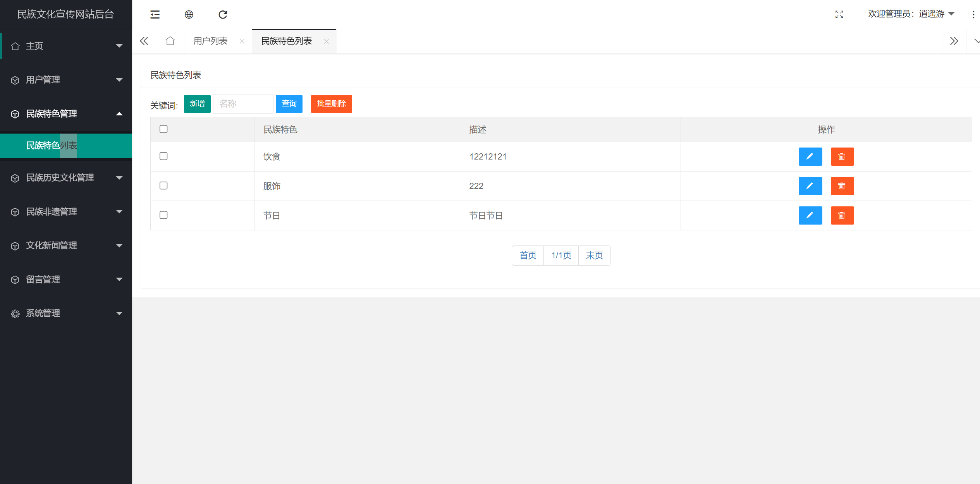Edit the 饮食 row with the pencil icon
This screenshot has width=980, height=484.
810,156
